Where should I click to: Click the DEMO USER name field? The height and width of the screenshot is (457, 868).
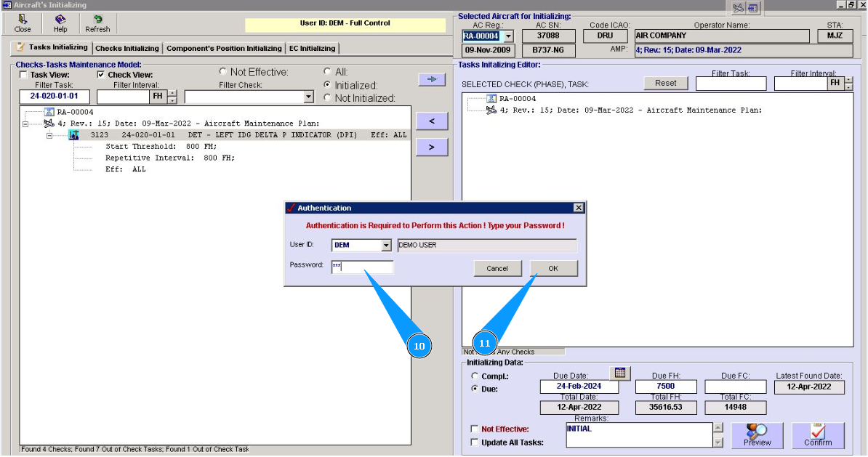[x=487, y=245]
